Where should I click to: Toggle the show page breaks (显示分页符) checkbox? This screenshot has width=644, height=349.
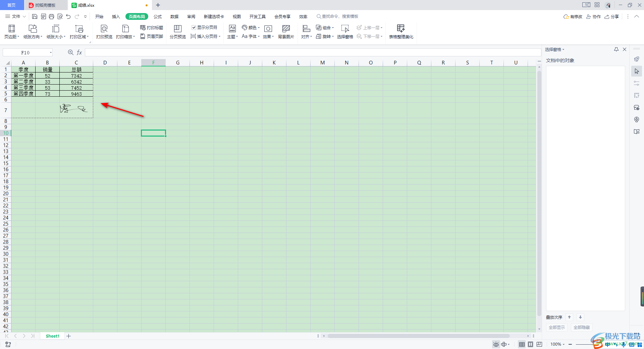click(194, 28)
